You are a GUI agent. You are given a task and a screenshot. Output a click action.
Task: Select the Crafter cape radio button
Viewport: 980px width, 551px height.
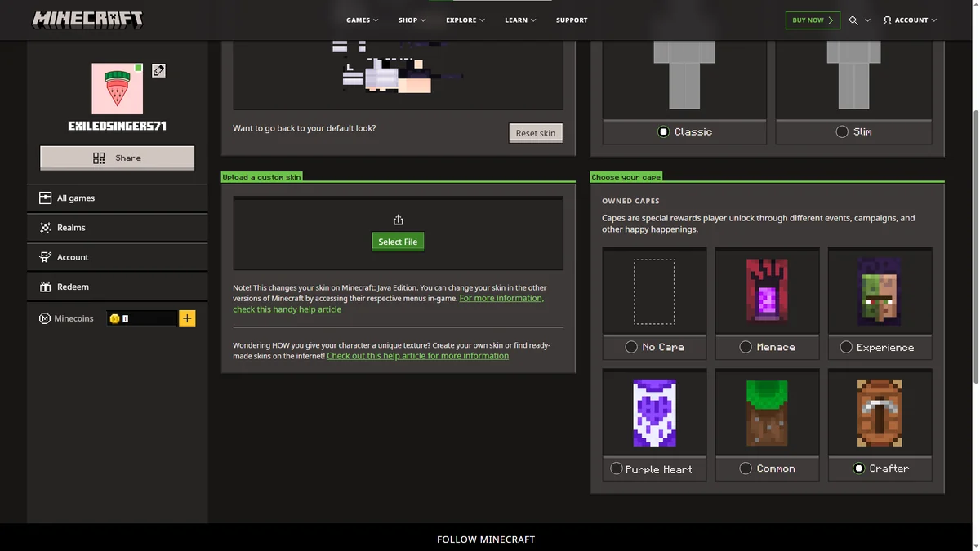tap(858, 469)
